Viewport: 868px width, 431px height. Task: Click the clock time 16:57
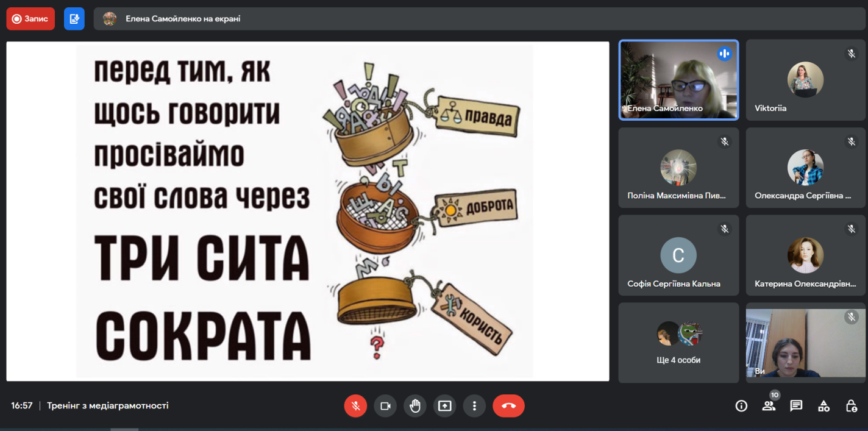click(22, 405)
